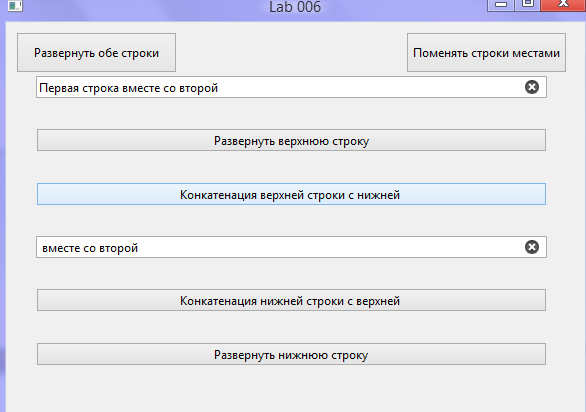The height and width of the screenshot is (412, 586).
Task: Place the cursor on "второй" in the lower field
Action: [118, 248]
